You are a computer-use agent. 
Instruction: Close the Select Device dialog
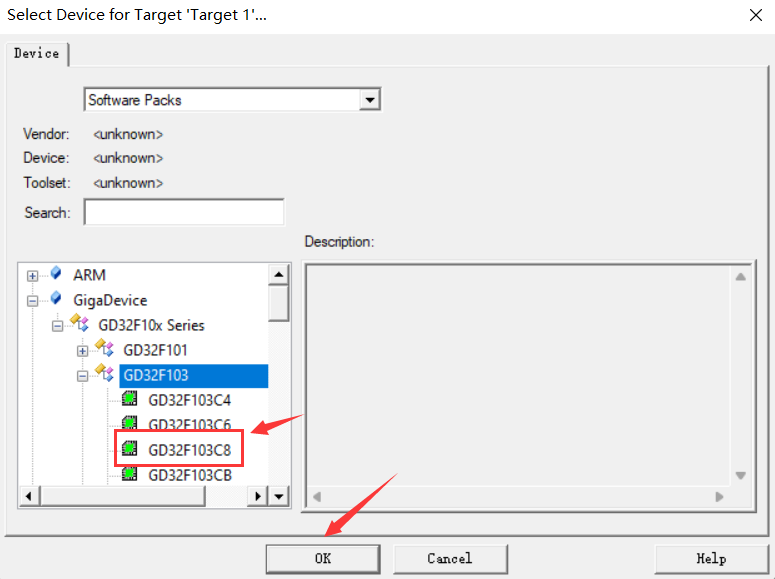[x=756, y=15]
